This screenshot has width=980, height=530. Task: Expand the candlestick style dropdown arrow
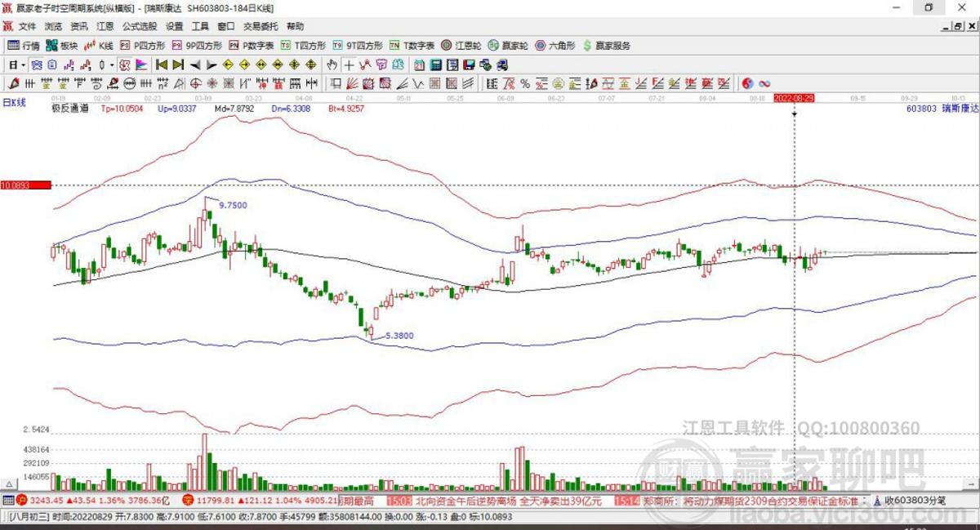(112, 65)
